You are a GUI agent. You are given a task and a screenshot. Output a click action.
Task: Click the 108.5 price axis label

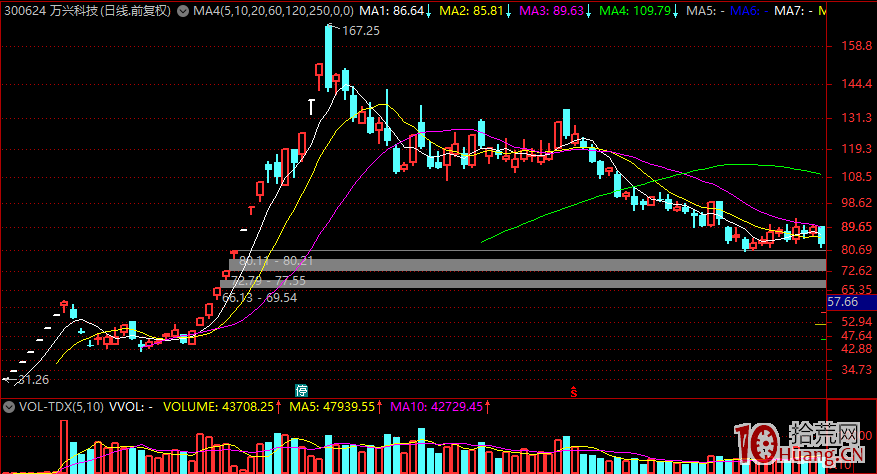click(856, 177)
